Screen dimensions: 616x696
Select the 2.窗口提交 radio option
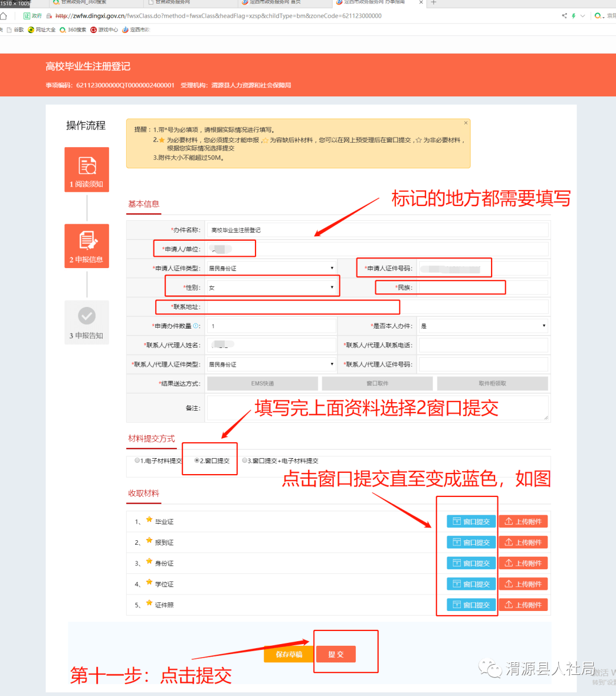[x=197, y=460]
